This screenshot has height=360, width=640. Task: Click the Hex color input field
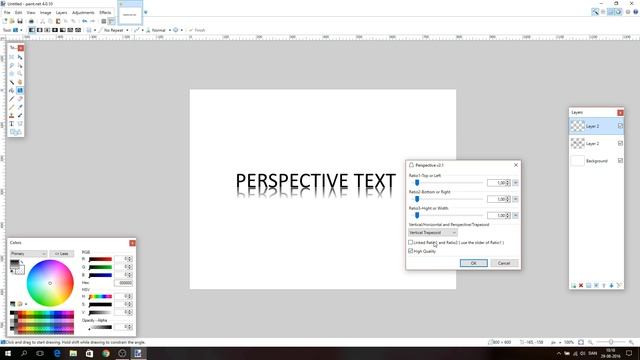pos(123,282)
